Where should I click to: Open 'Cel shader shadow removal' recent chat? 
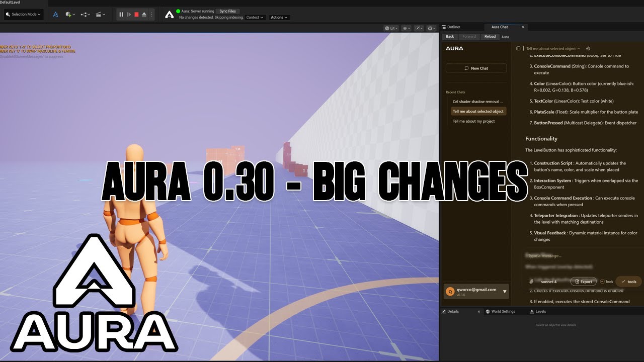point(478,102)
